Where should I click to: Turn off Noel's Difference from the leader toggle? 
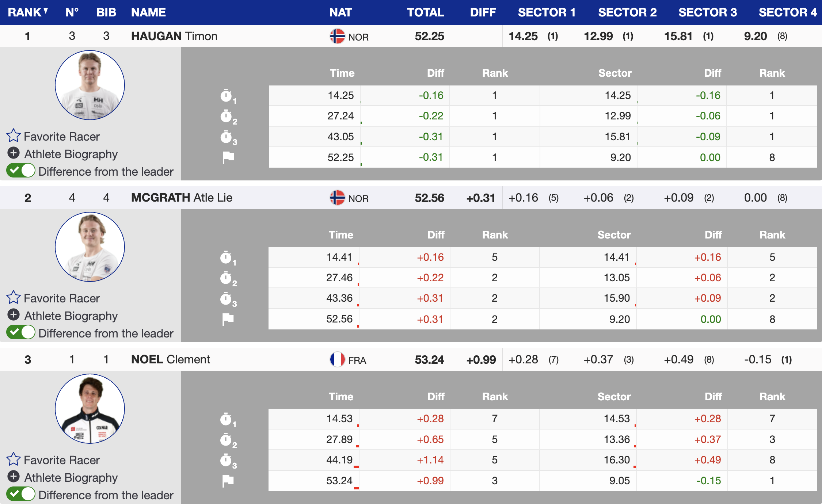click(21, 494)
